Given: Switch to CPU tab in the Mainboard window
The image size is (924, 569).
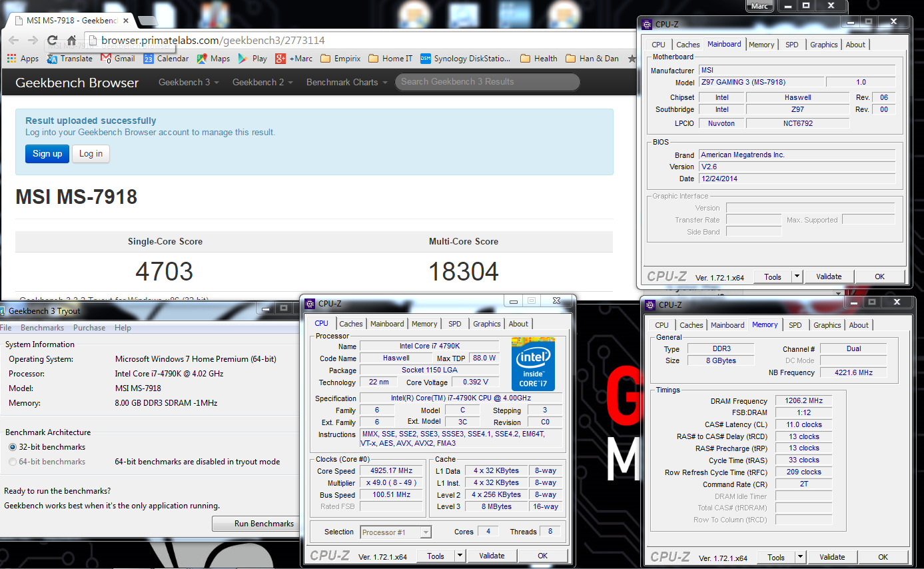Looking at the screenshot, I should pos(658,45).
